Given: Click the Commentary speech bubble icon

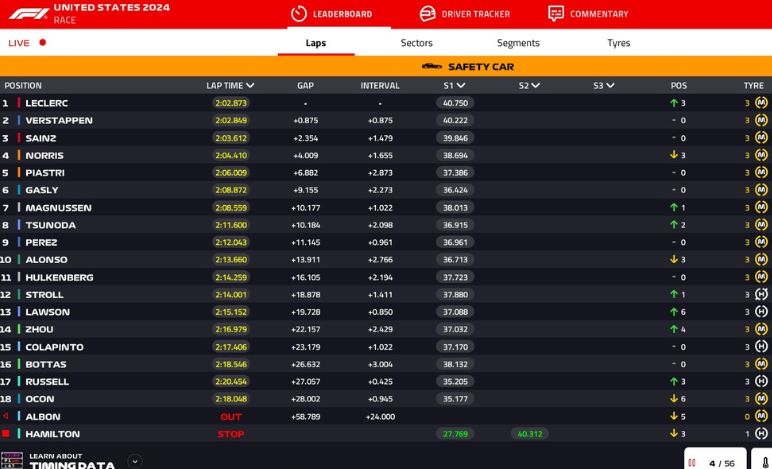Looking at the screenshot, I should (556, 14).
